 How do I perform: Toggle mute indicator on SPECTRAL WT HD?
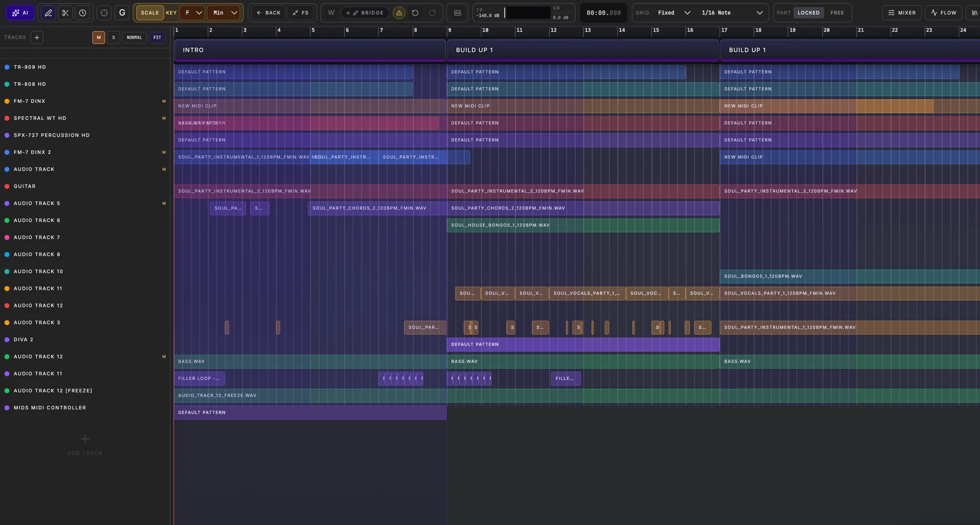click(x=164, y=118)
